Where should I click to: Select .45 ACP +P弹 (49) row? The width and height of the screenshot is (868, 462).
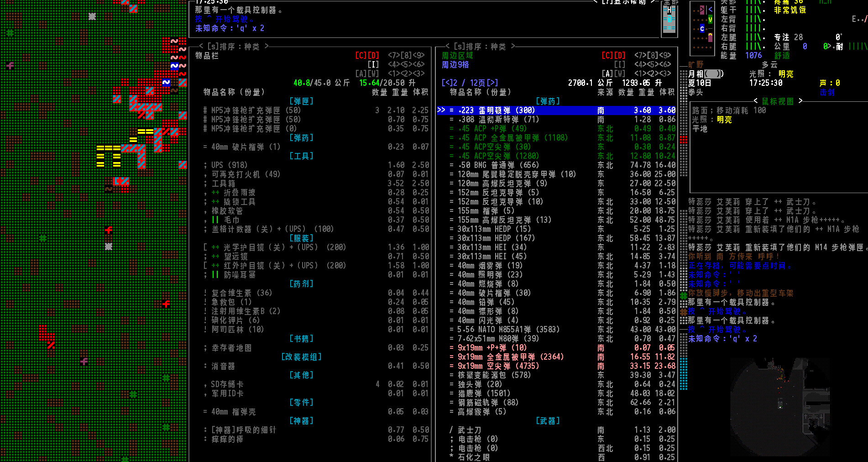coord(556,129)
